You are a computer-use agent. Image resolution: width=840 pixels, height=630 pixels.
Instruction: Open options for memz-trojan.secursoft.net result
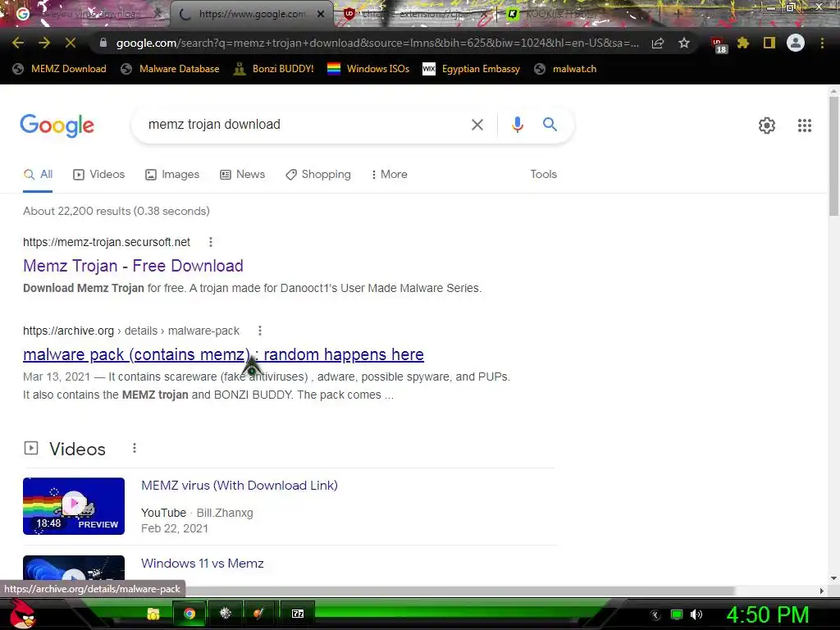pyautogui.click(x=211, y=242)
